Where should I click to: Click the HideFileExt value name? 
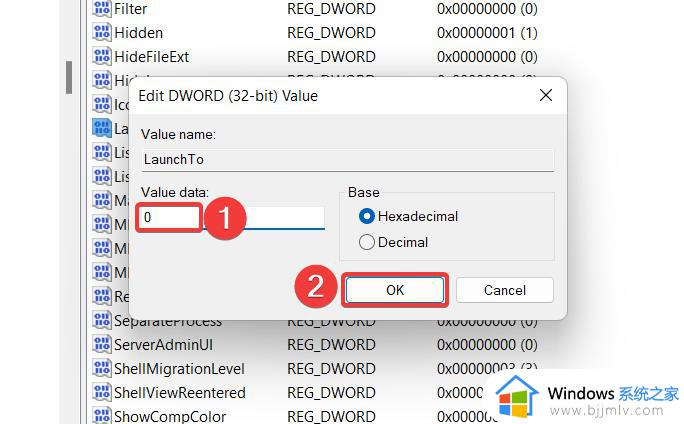coord(151,57)
